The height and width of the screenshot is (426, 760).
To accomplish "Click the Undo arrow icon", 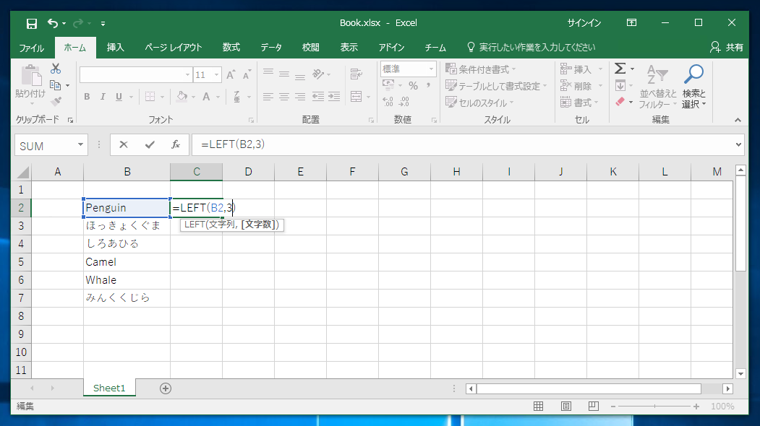I will point(52,23).
